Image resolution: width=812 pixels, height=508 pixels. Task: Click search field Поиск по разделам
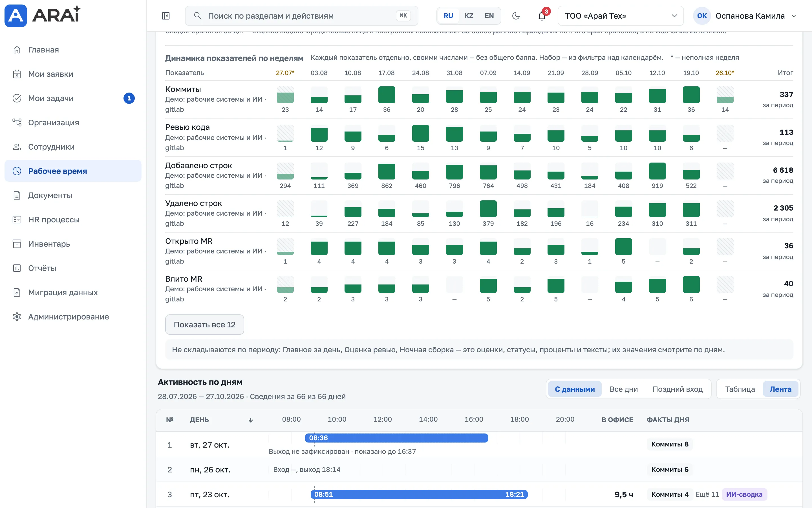(x=301, y=16)
